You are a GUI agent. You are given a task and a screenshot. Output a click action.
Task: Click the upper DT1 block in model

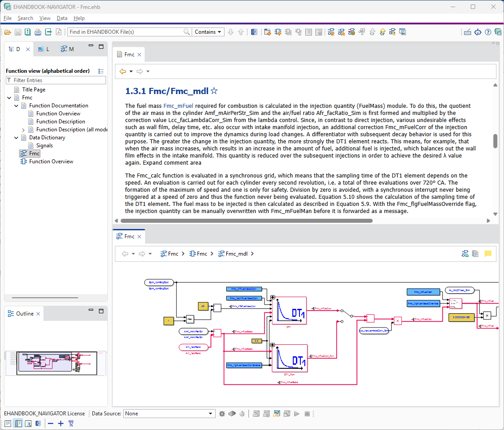(289, 311)
